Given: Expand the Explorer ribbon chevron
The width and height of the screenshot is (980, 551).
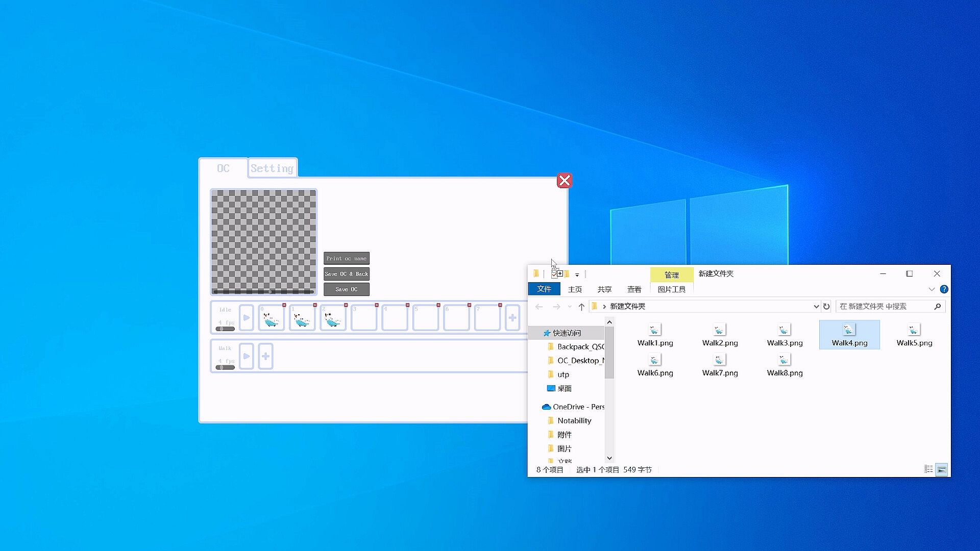Looking at the screenshot, I should click(932, 289).
